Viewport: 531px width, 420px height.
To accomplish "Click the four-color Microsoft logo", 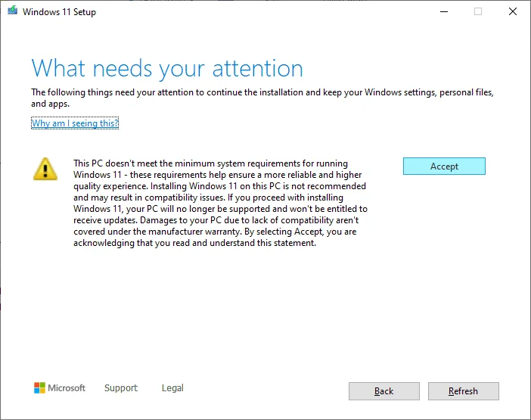I will tap(39, 387).
